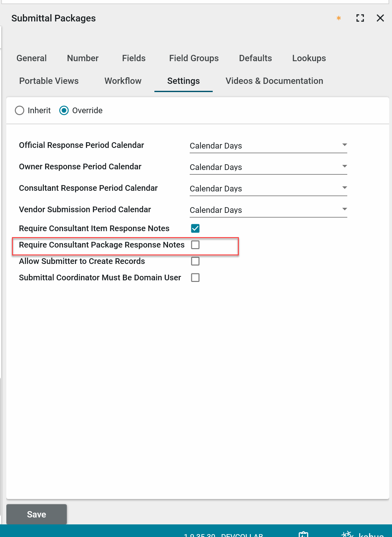Click the clipboard icon in footer bar
The image size is (392, 537).
click(x=303, y=534)
